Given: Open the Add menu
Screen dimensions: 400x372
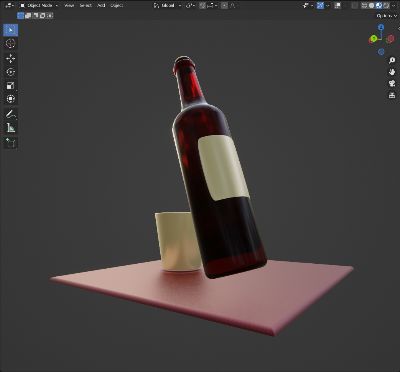Looking at the screenshot, I should tap(101, 5).
